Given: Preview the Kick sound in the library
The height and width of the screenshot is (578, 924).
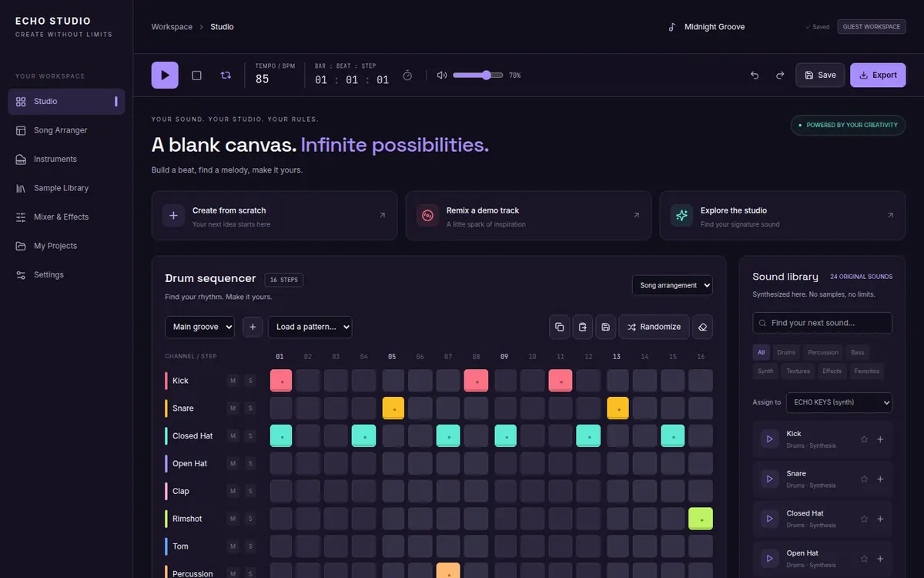Looking at the screenshot, I should [x=768, y=439].
